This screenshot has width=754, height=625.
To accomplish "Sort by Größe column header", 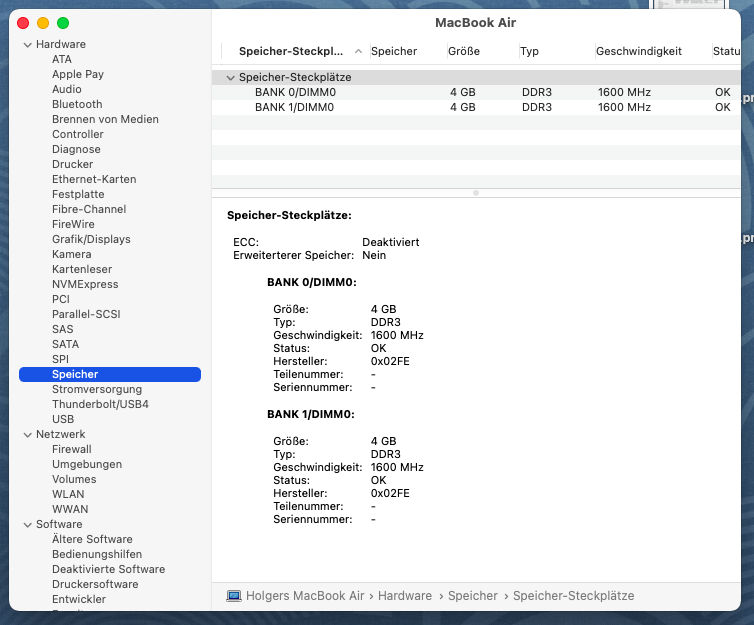I will pos(483,51).
